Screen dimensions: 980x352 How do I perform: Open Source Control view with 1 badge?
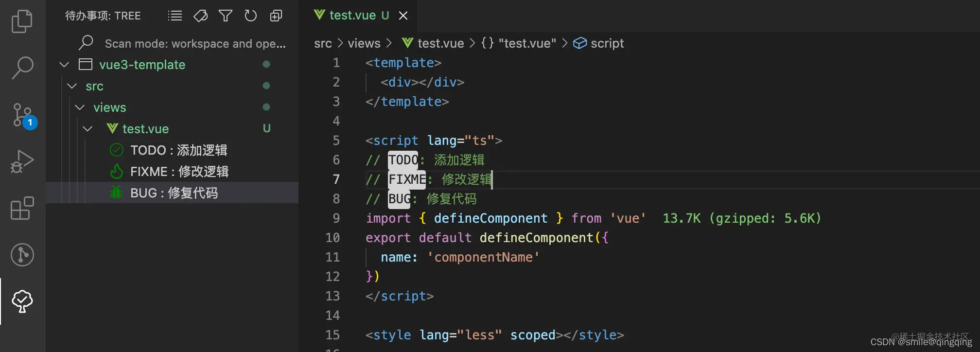(23, 116)
